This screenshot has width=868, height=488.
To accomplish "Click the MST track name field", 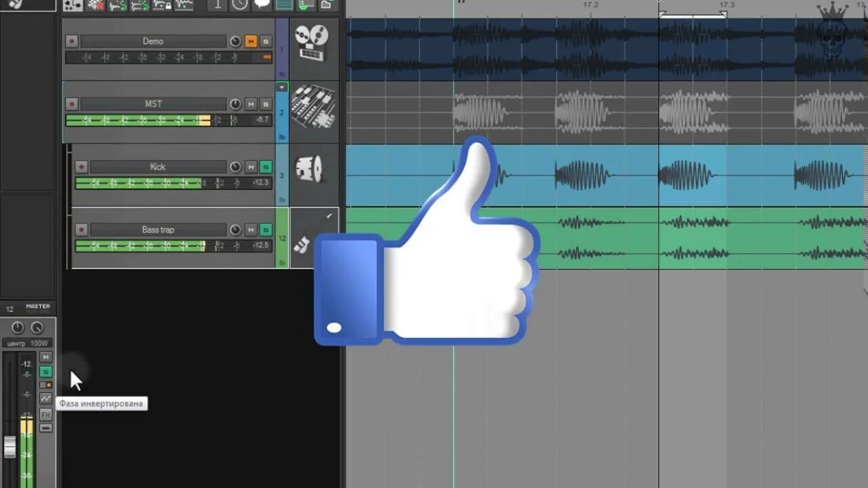I will 153,104.
